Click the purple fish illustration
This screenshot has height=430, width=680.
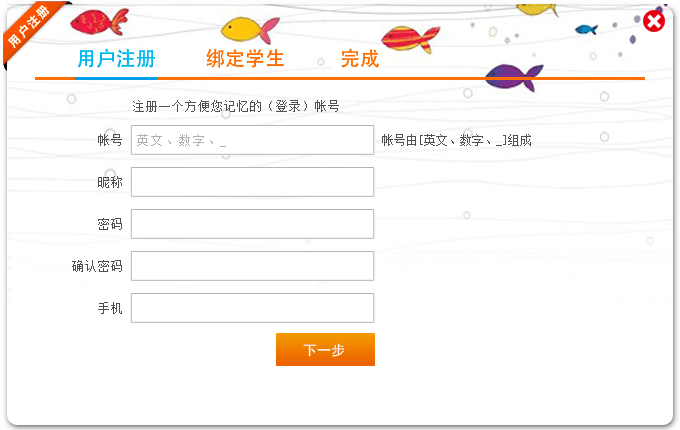pos(514,76)
